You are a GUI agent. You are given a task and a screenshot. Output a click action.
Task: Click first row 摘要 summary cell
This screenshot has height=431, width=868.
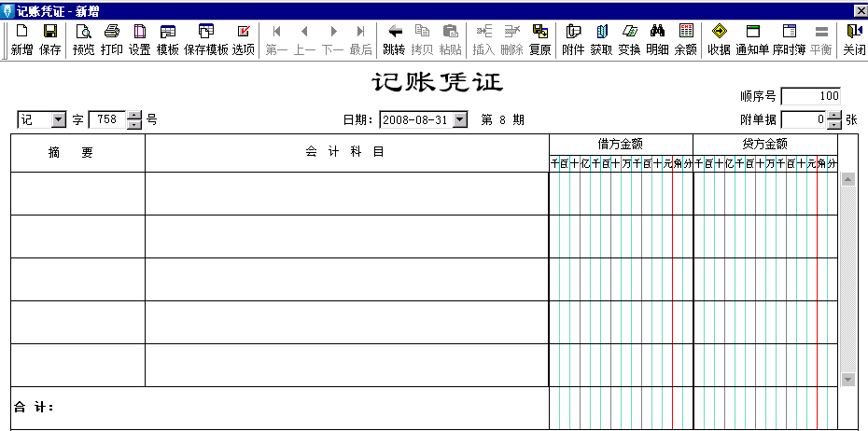(78, 194)
